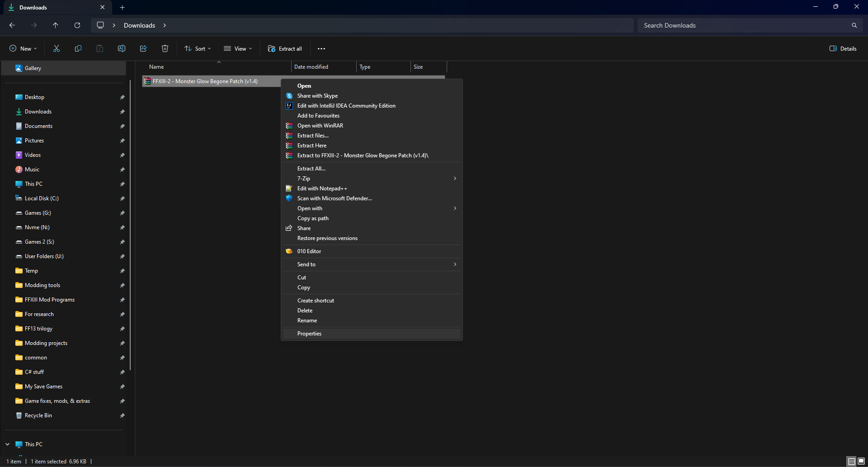Unpin Modding tools from Quick access

(x=122, y=285)
